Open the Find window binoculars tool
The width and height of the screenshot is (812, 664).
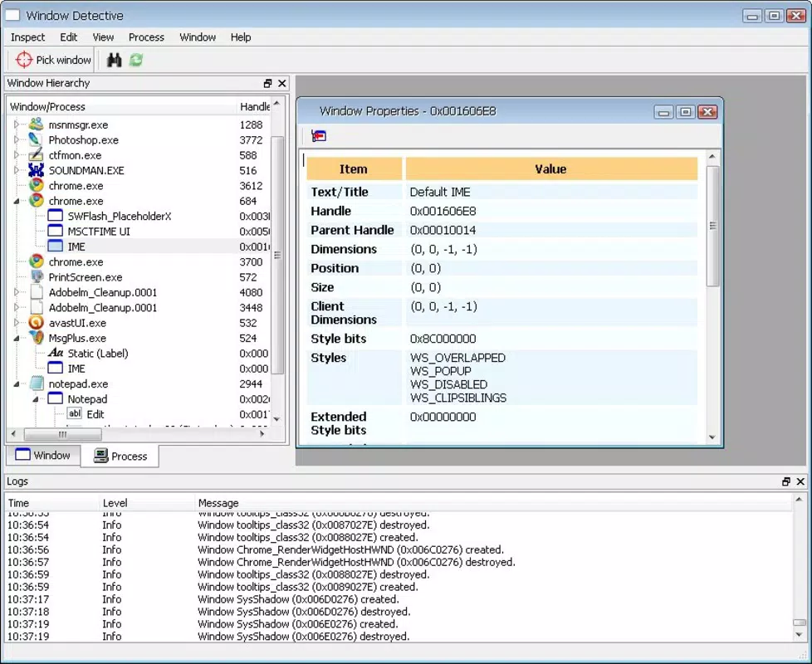(114, 60)
